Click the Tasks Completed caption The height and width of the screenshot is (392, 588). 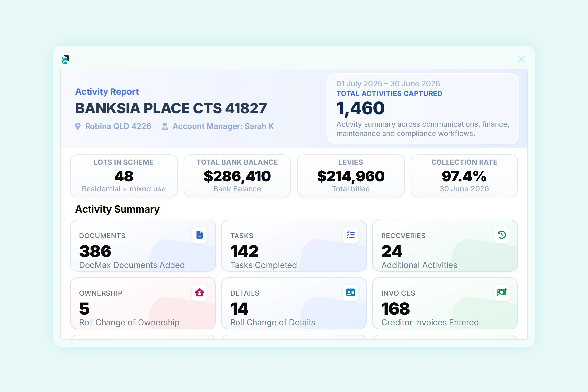pyautogui.click(x=264, y=265)
